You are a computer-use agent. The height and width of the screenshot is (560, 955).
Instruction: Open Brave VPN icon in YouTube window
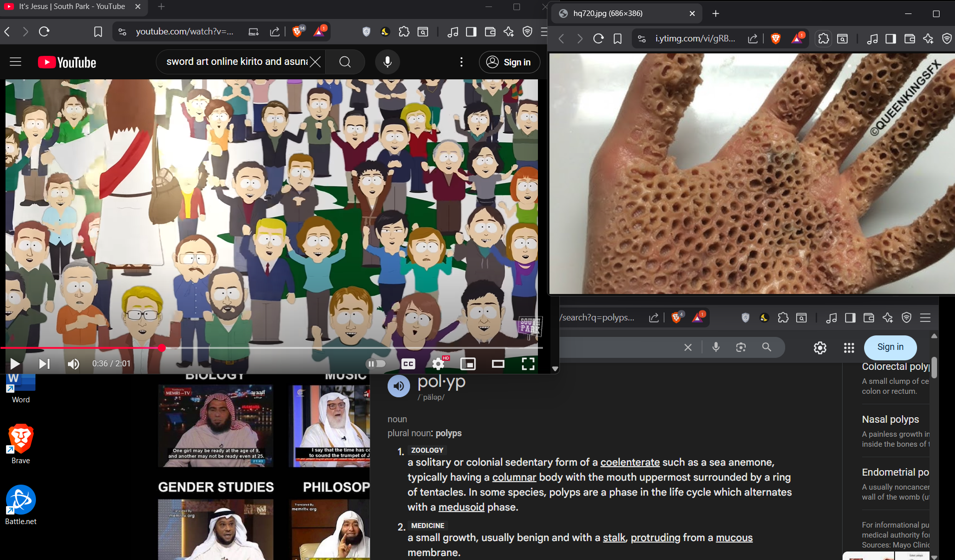point(527,31)
